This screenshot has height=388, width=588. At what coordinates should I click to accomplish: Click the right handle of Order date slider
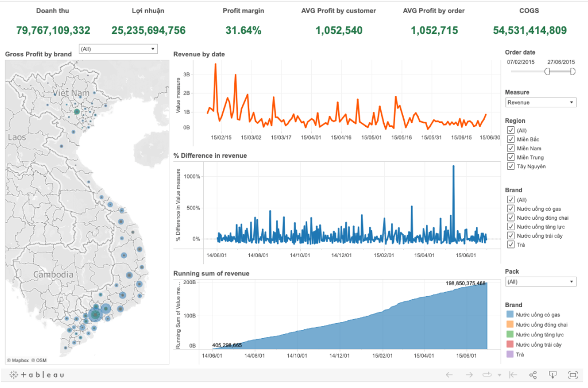pos(572,71)
